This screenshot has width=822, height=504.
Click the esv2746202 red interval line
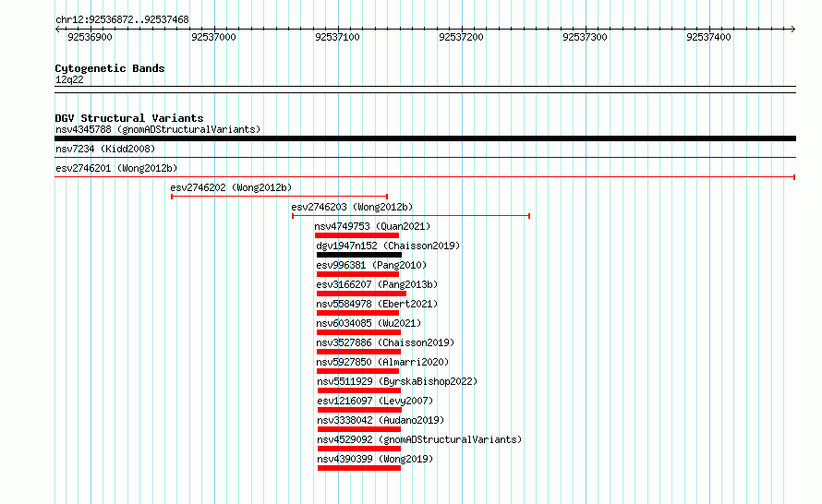280,197
